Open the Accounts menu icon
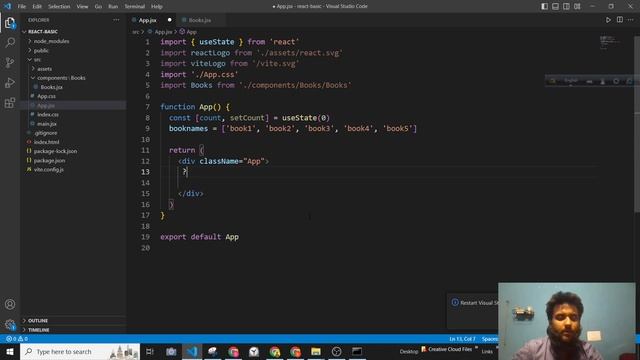The image size is (640, 360). [10, 304]
